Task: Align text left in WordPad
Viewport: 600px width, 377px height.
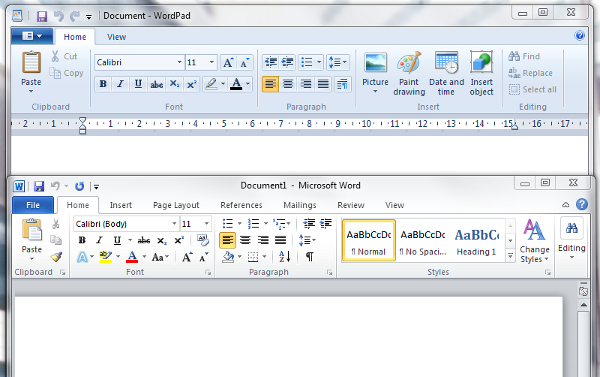Action: click(270, 84)
